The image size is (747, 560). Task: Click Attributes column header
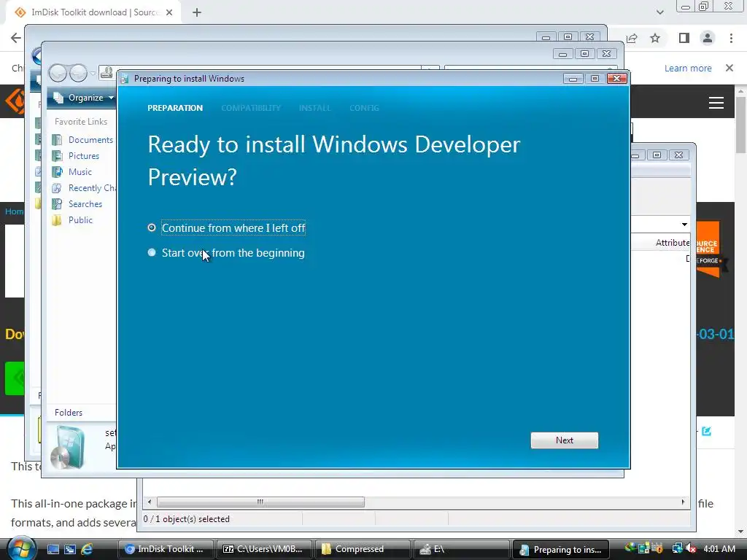(672, 243)
